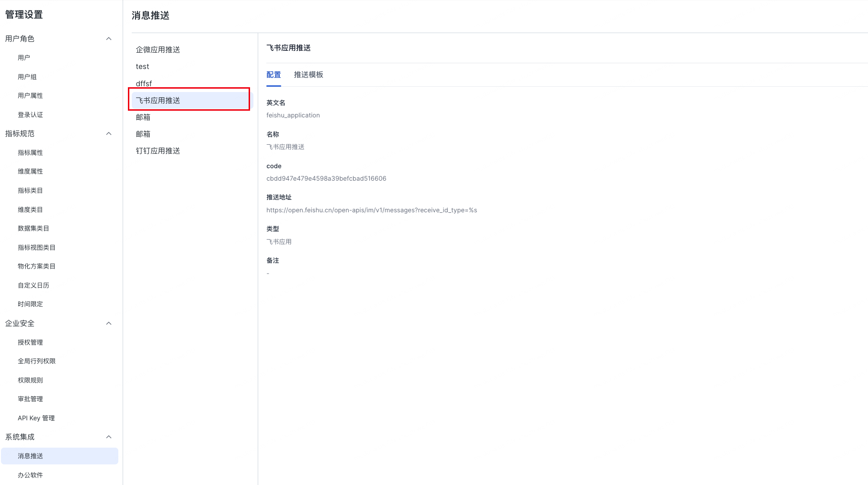Select the test push entry
This screenshot has width=868, height=485.
(142, 67)
